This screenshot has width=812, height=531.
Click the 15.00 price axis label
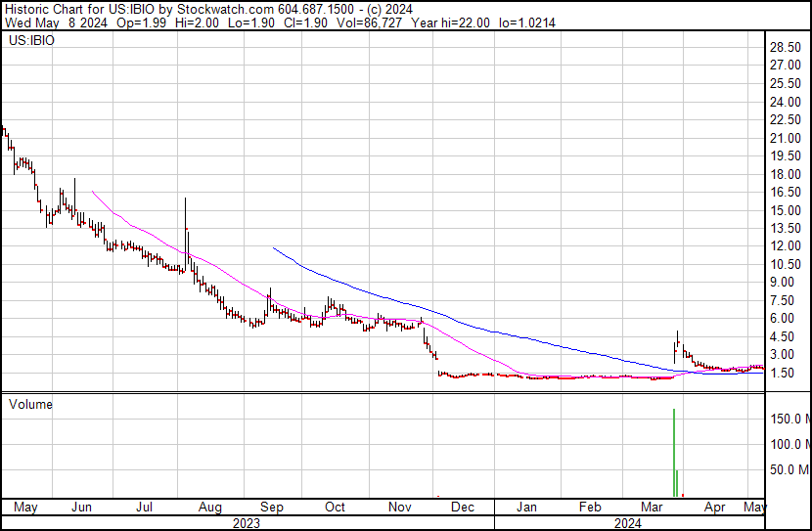[786, 210]
